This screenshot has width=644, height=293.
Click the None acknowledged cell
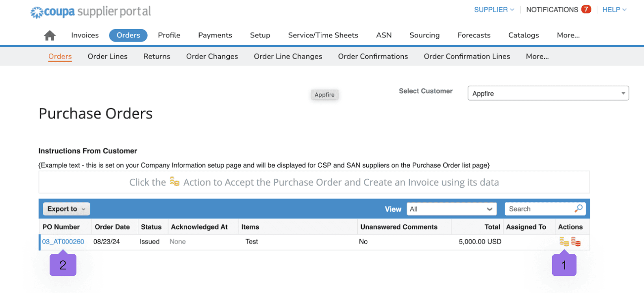(178, 242)
